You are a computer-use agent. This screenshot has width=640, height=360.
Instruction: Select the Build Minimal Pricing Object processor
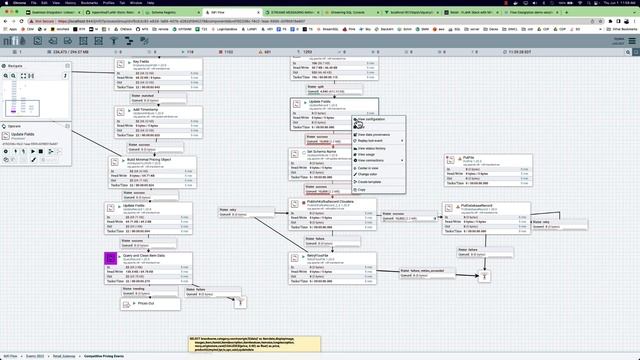153,172
